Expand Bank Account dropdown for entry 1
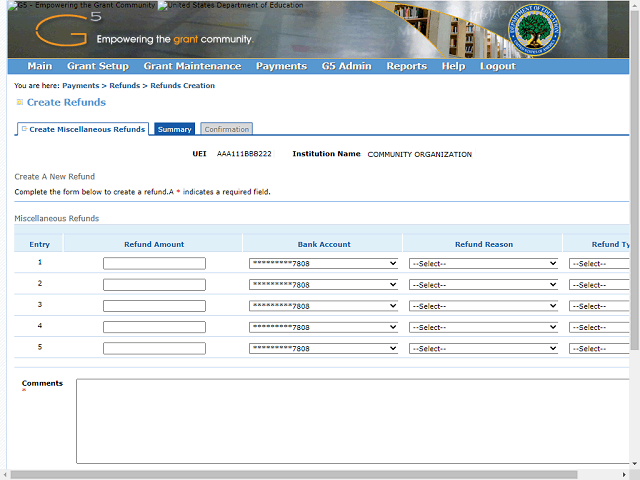Screen dimensions: 640x480 pyautogui.click(x=324, y=264)
